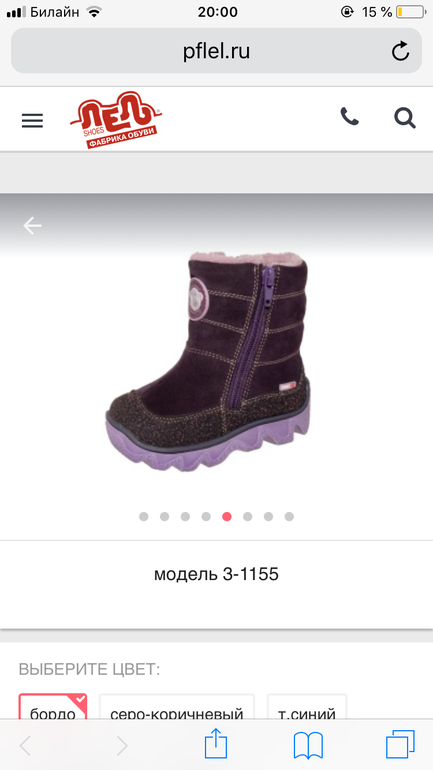Tap Safari's back navigation chevron
The height and width of the screenshot is (770, 433).
25,746
